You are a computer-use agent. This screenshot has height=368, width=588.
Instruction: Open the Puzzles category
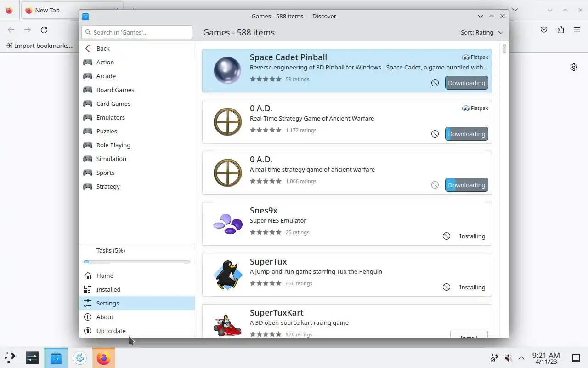(137, 131)
